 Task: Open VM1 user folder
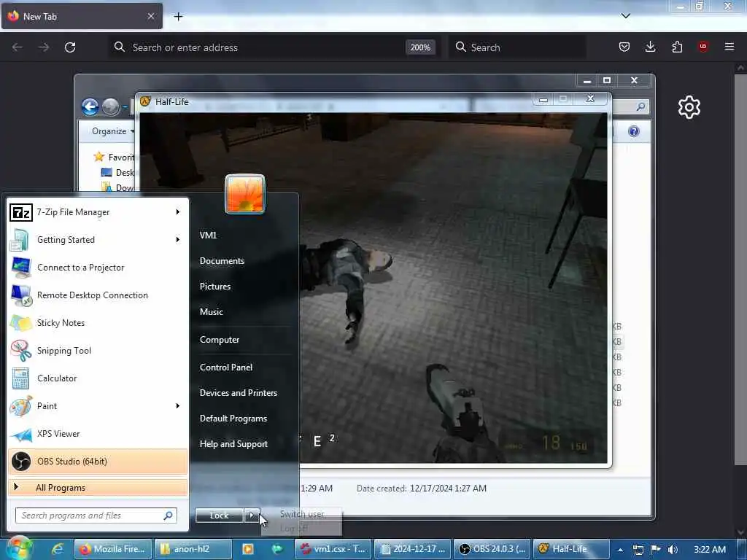[x=208, y=236]
